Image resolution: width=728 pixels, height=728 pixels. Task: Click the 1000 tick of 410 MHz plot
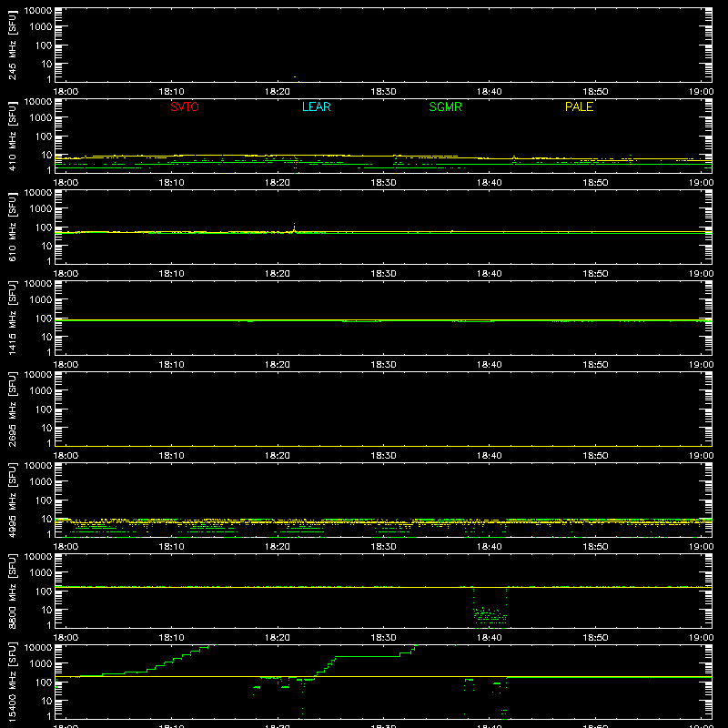[x=41, y=118]
